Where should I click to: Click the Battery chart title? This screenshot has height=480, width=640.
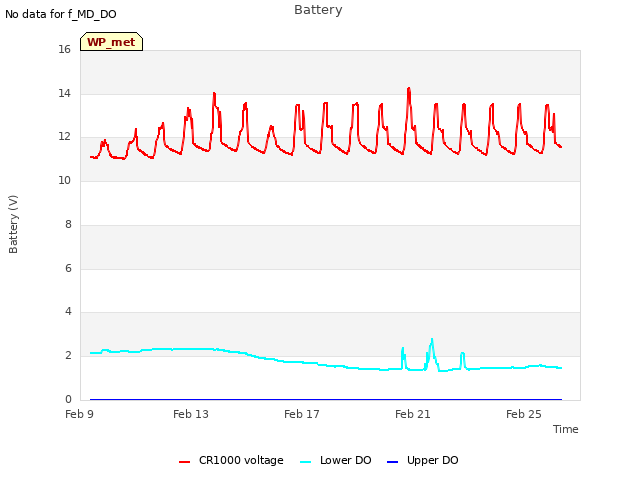318,10
